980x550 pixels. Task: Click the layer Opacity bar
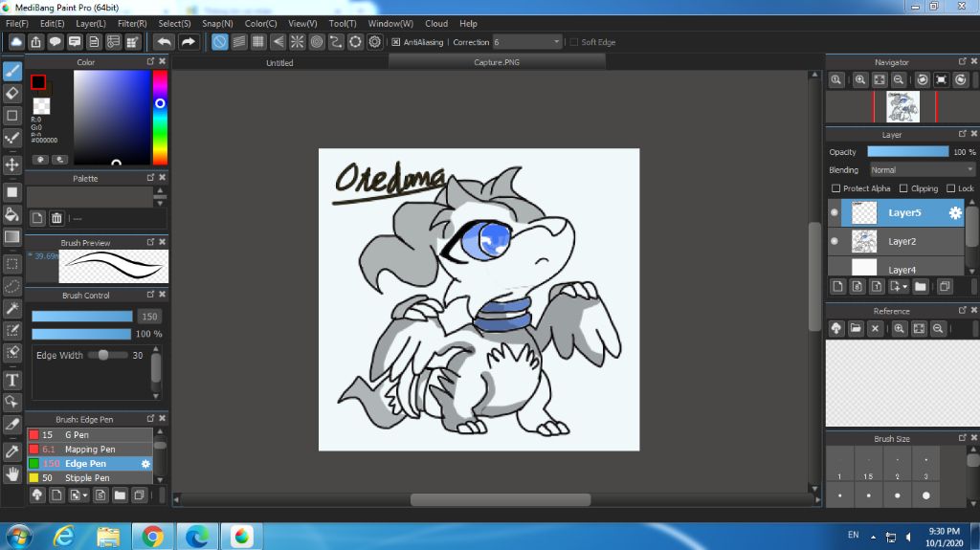click(x=907, y=152)
